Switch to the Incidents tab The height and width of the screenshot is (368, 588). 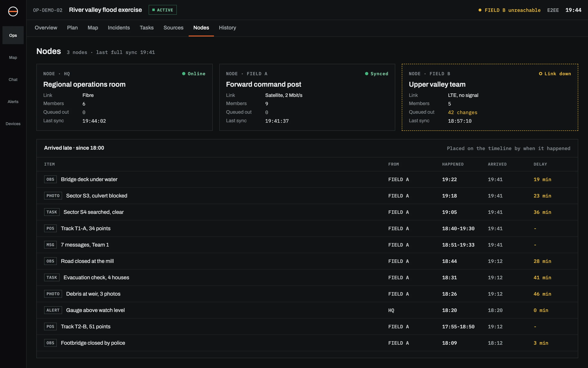(x=119, y=28)
